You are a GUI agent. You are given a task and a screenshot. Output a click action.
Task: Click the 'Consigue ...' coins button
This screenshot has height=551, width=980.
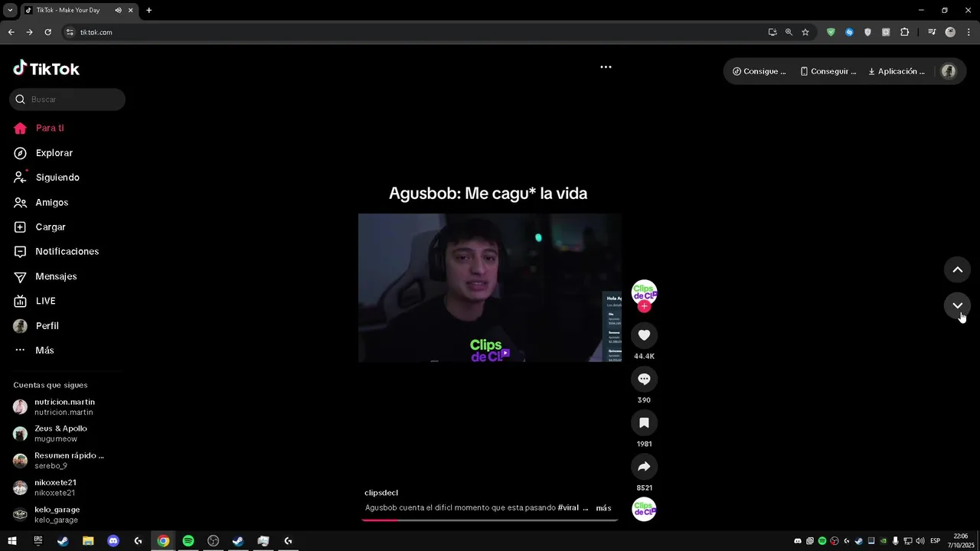pos(759,71)
